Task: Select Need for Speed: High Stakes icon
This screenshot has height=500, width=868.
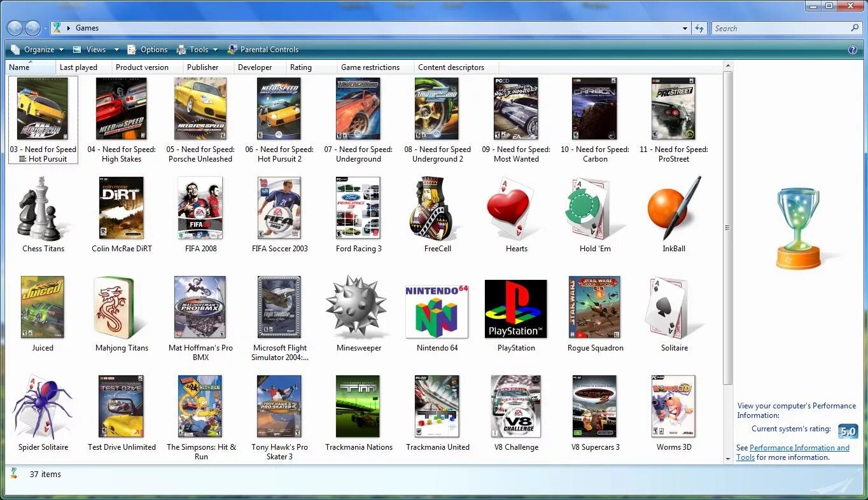Action: [122, 109]
